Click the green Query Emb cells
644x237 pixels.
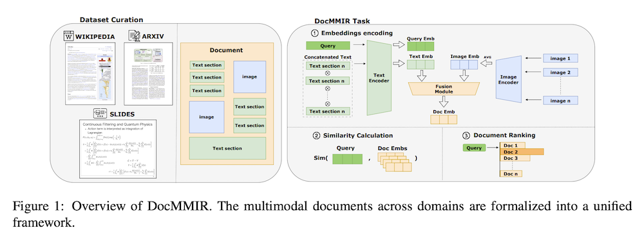pyautogui.click(x=420, y=46)
